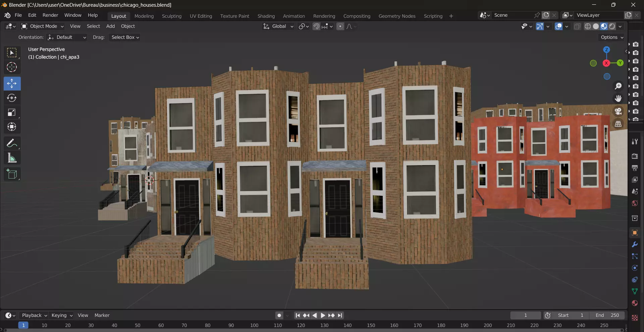The width and height of the screenshot is (644, 332).
Task: Click the Select Box tool icon
Action: coord(12,53)
